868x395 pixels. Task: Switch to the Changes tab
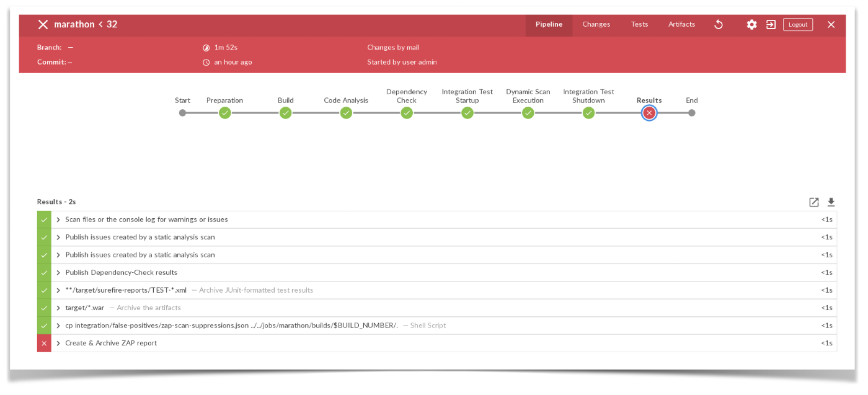click(596, 25)
